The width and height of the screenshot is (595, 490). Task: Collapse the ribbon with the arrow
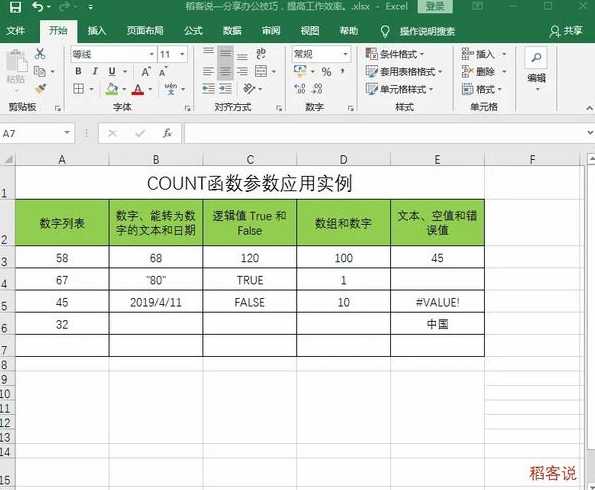coord(589,108)
